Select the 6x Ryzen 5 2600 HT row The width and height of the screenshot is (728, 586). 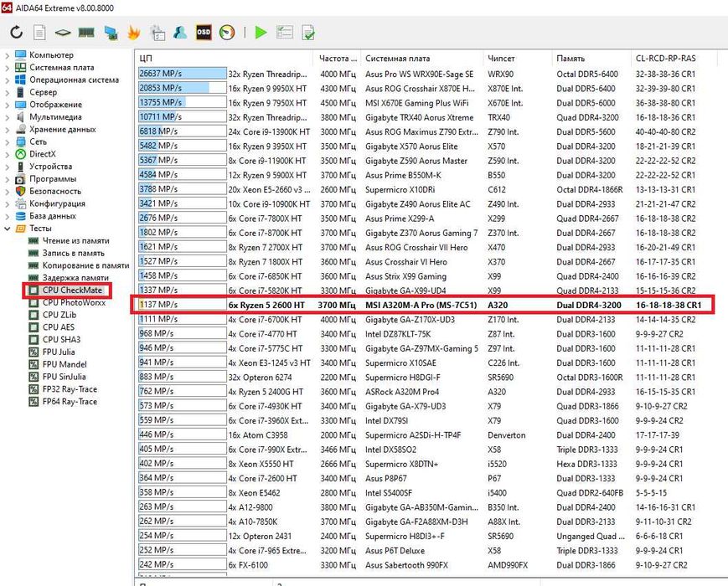(x=422, y=305)
